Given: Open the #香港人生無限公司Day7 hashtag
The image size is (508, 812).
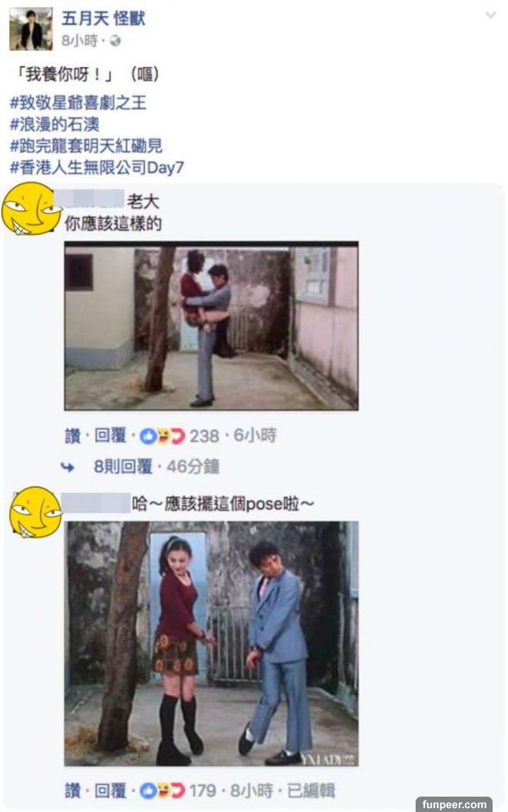Looking at the screenshot, I should point(96,168).
